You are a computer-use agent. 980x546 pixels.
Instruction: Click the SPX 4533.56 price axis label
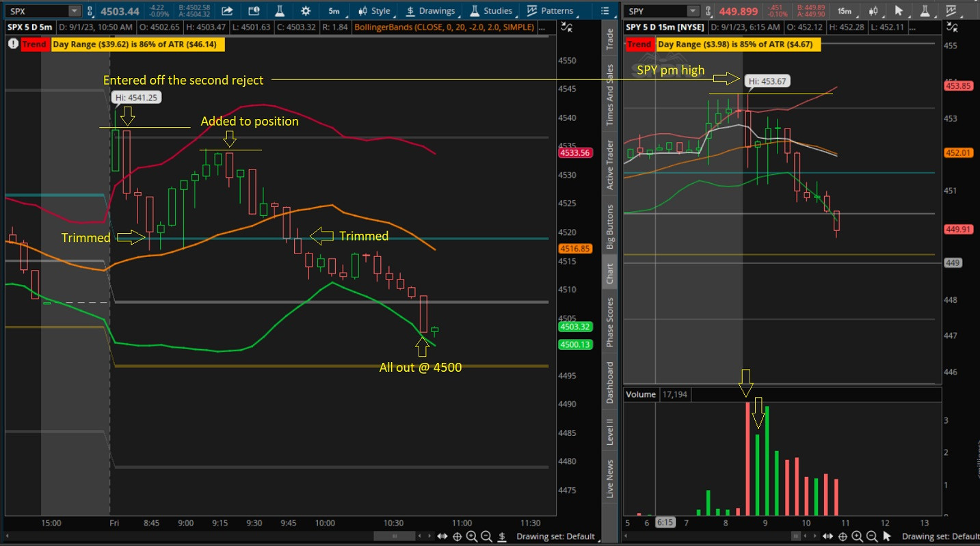point(574,153)
